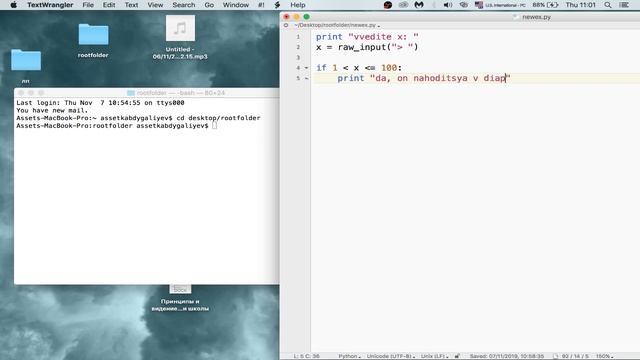Click the document statistics count icon

(556, 356)
